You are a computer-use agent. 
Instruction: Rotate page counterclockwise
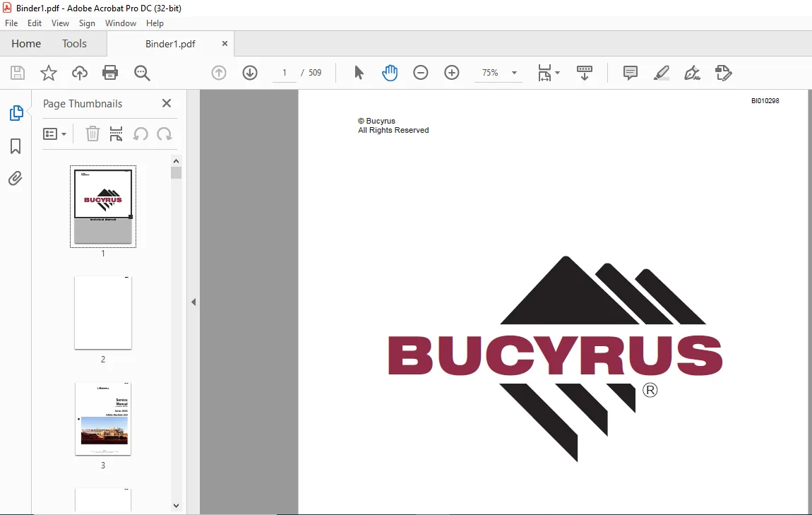[x=141, y=134]
